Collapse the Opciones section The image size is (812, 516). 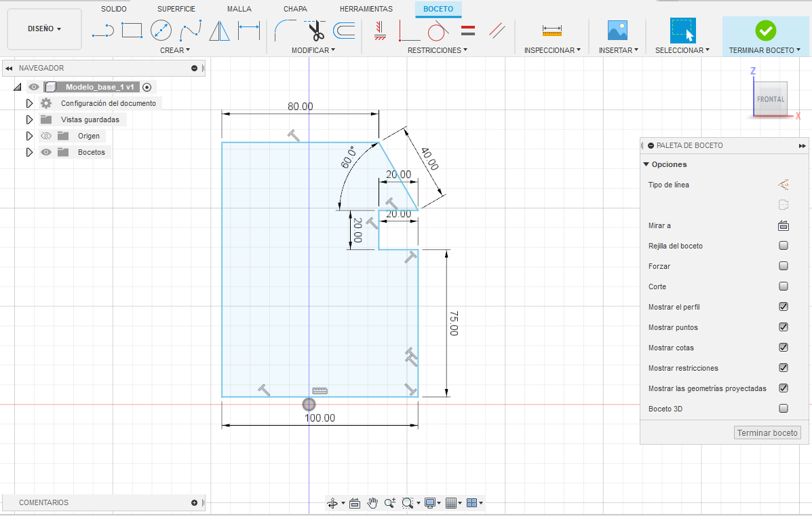tap(646, 164)
